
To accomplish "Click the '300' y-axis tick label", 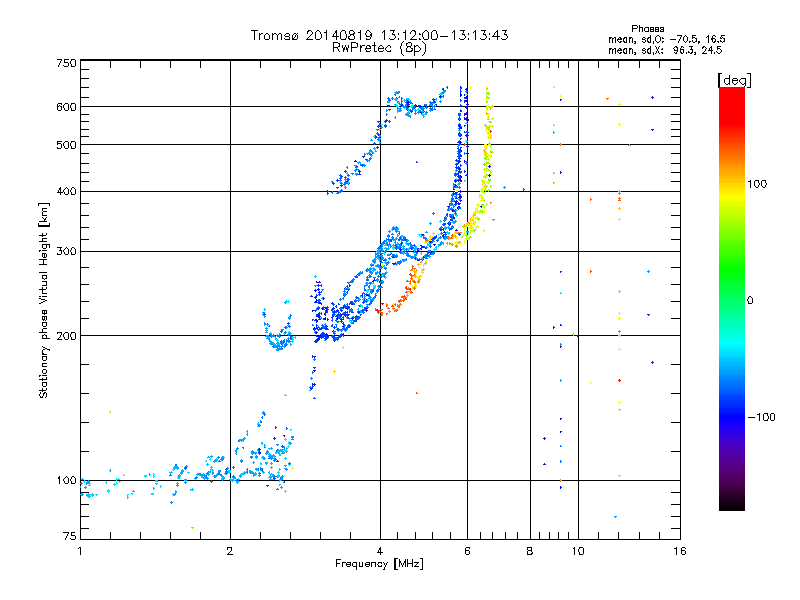I will point(66,251).
